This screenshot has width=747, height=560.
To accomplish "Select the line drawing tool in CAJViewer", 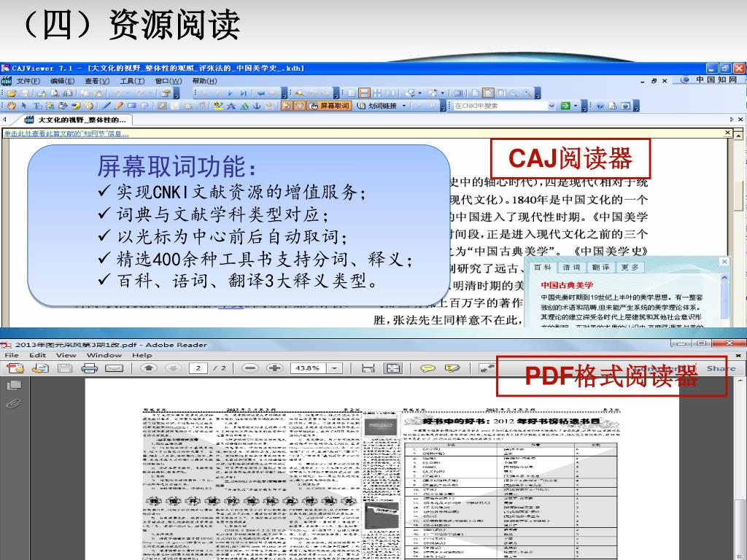I will 107,106.
